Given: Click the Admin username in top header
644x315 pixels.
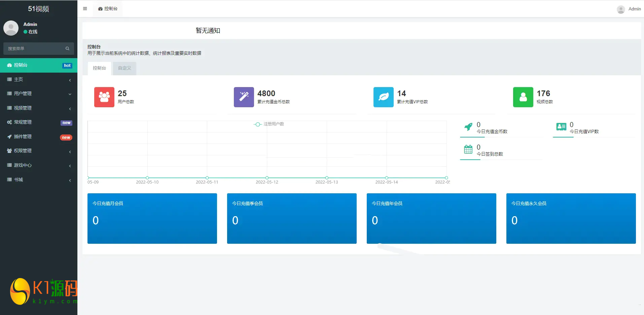Looking at the screenshot, I should 635,9.
